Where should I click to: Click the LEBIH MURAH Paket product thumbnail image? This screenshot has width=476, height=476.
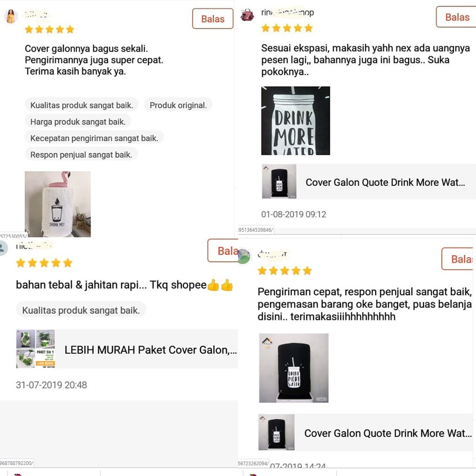tap(35, 349)
